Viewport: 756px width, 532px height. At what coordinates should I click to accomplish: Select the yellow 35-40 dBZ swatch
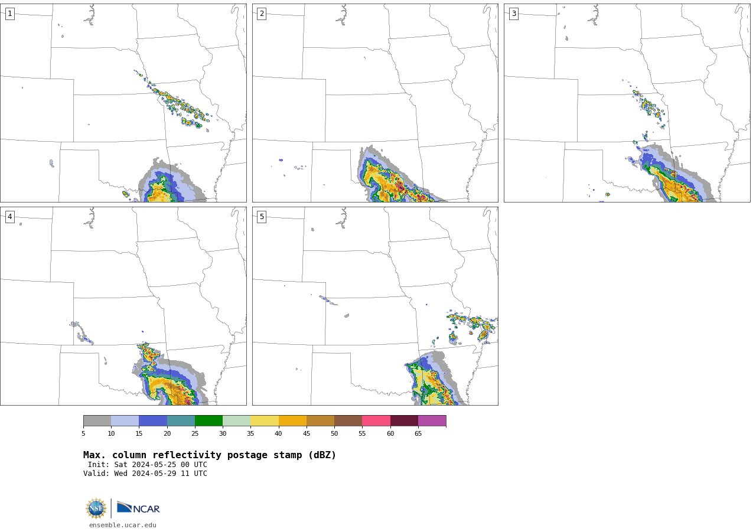coord(265,420)
